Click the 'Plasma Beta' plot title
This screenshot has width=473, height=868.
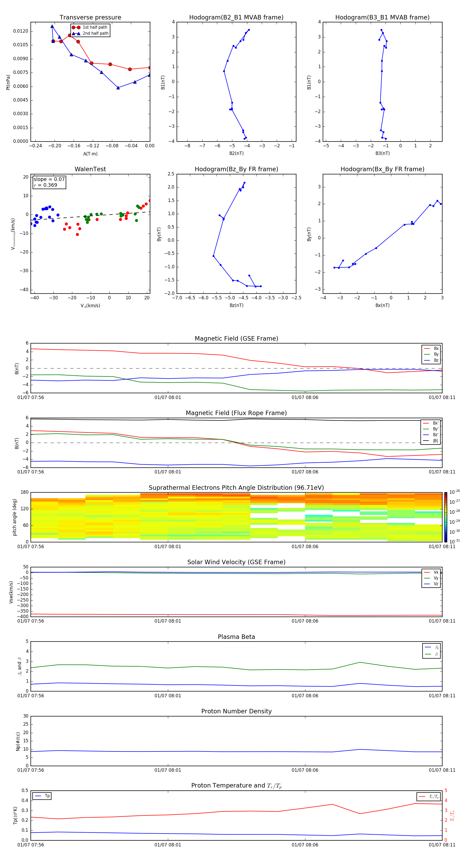click(236, 637)
